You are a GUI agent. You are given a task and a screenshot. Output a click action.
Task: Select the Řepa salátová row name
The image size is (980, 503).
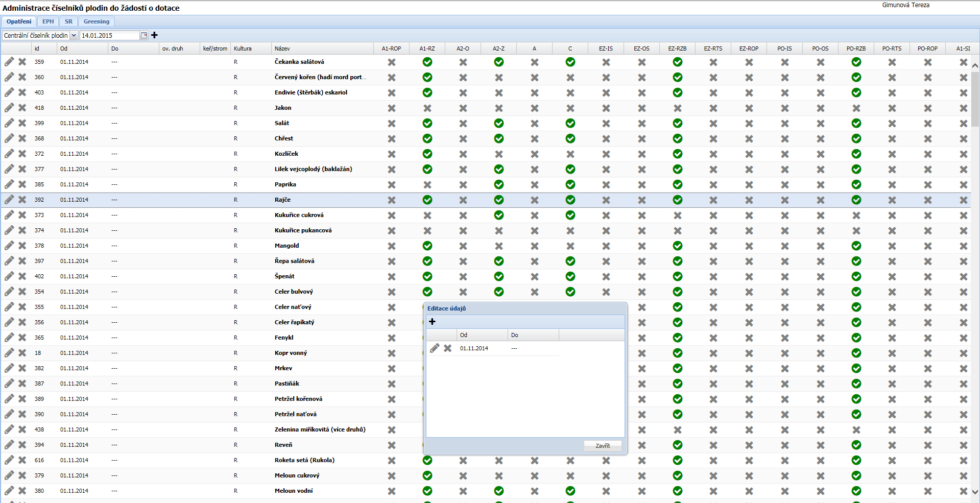(294, 261)
